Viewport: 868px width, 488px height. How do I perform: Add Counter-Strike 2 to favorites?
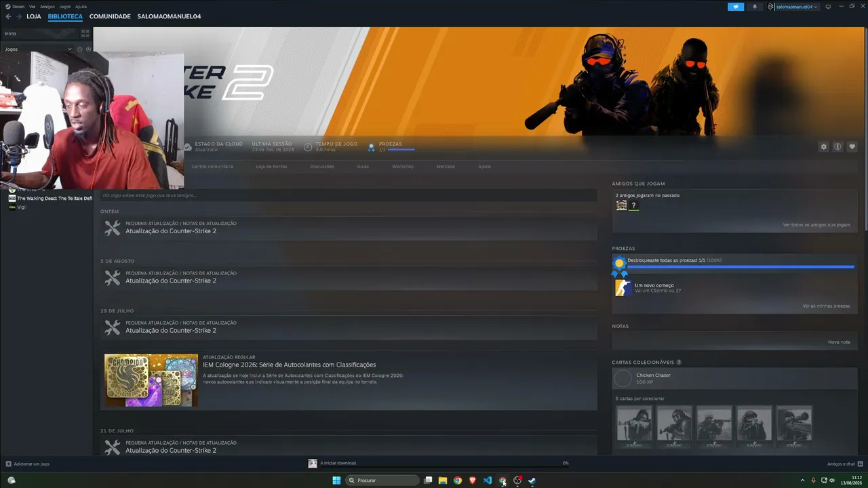click(x=852, y=146)
